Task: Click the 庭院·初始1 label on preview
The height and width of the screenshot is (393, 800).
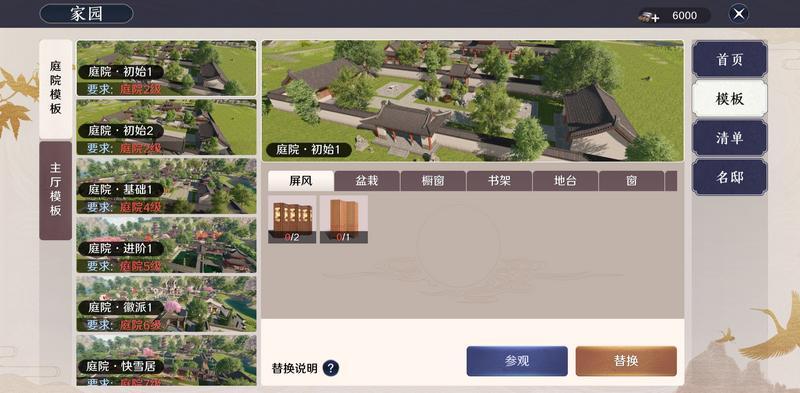Action: point(309,150)
